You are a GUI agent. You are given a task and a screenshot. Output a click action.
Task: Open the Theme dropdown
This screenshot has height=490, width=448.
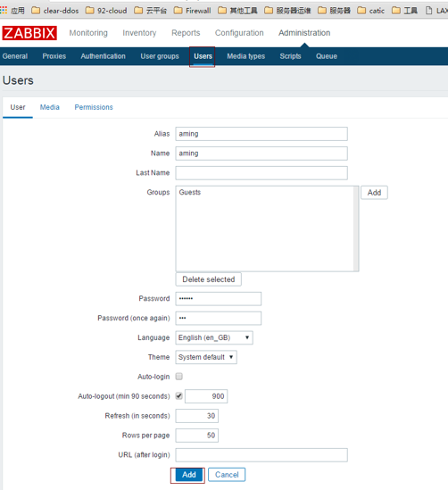[206, 357]
